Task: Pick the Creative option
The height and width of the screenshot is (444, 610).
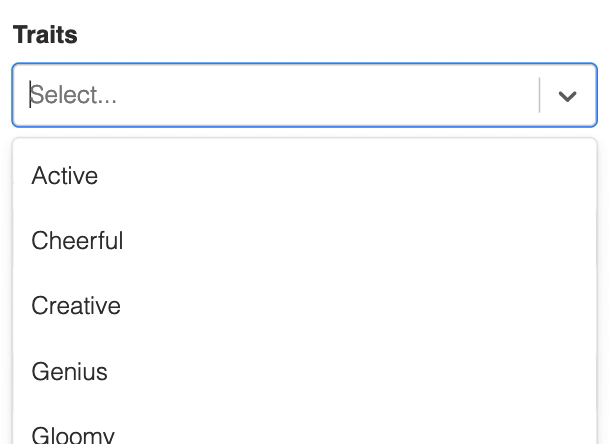Action: [76, 306]
